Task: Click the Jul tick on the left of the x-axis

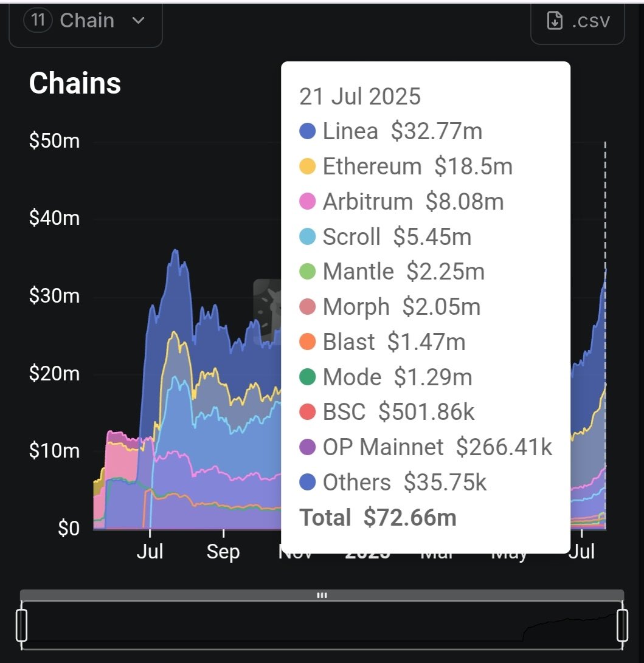Action: pos(150,551)
